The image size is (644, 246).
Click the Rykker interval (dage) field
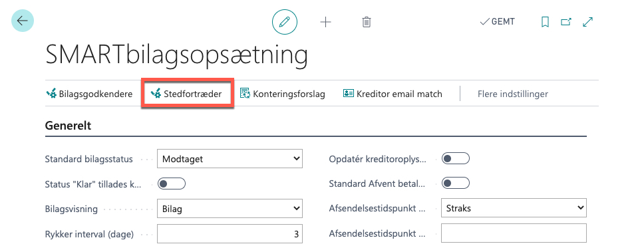click(x=230, y=233)
